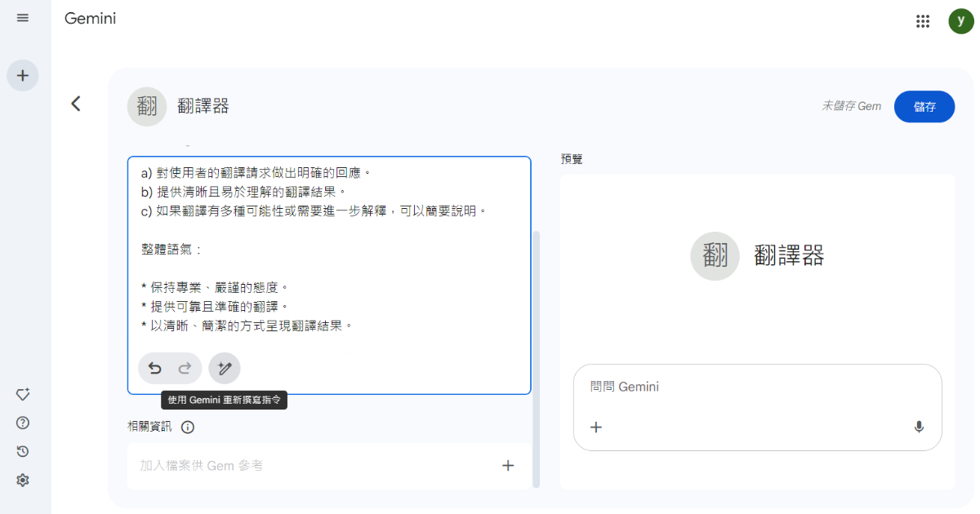
Task: Open the hamburger main menu
Action: [x=23, y=18]
